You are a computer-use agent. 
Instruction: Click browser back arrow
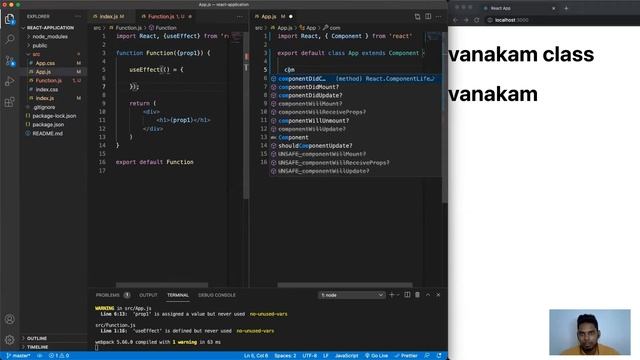pyautogui.click(x=456, y=20)
